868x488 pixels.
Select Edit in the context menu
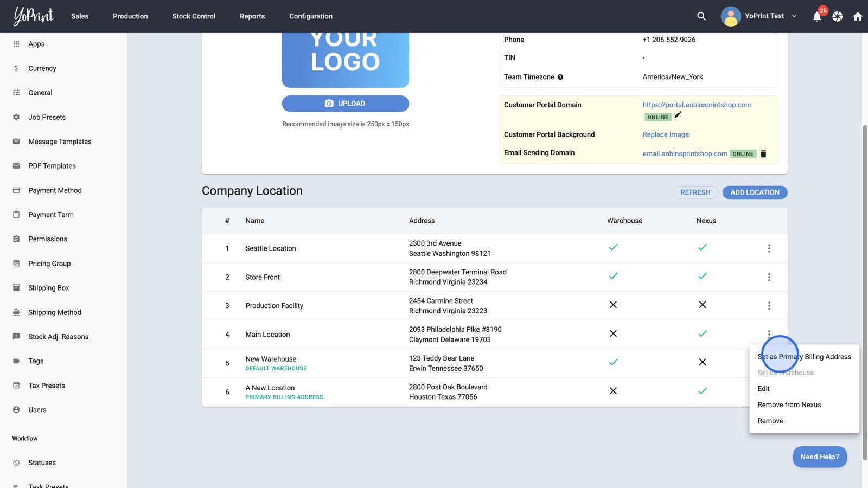click(763, 389)
